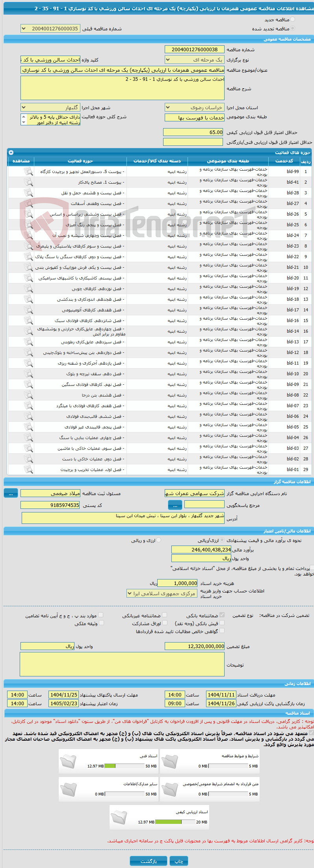314x868 pixels.
Task: Click the Print (چاپ) button
Action: pyautogui.click(x=179, y=861)
